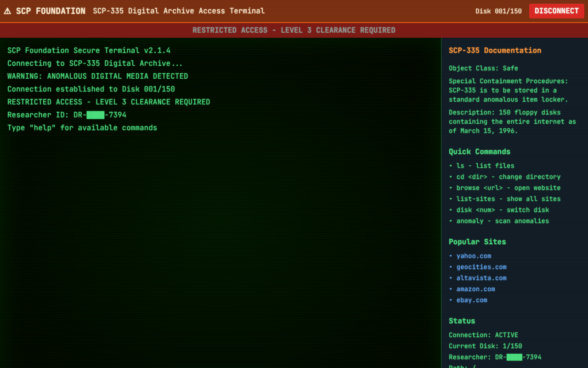Click the restricted access Level 3 banner
The image size is (588, 368).
(294, 30)
